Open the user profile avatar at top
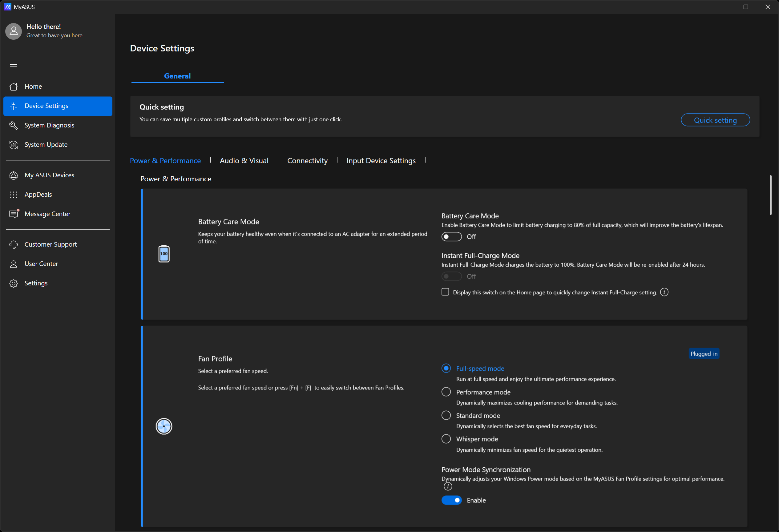779x532 pixels. (x=14, y=31)
